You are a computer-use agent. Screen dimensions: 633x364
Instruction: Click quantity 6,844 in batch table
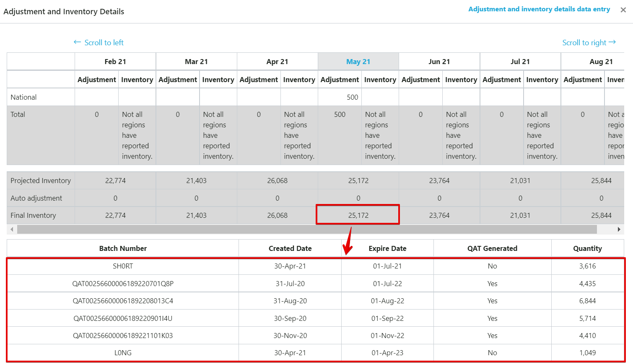pyautogui.click(x=587, y=301)
